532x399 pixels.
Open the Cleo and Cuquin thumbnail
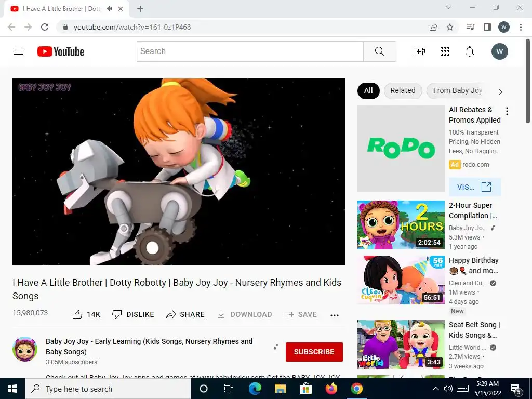401,280
